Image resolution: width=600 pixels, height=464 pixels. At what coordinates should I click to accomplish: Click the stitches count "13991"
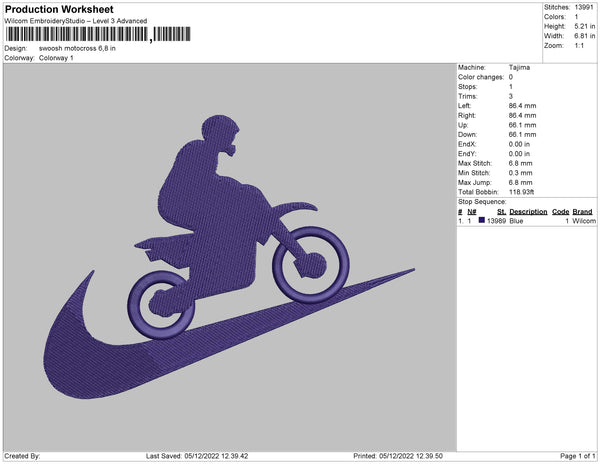tap(584, 7)
